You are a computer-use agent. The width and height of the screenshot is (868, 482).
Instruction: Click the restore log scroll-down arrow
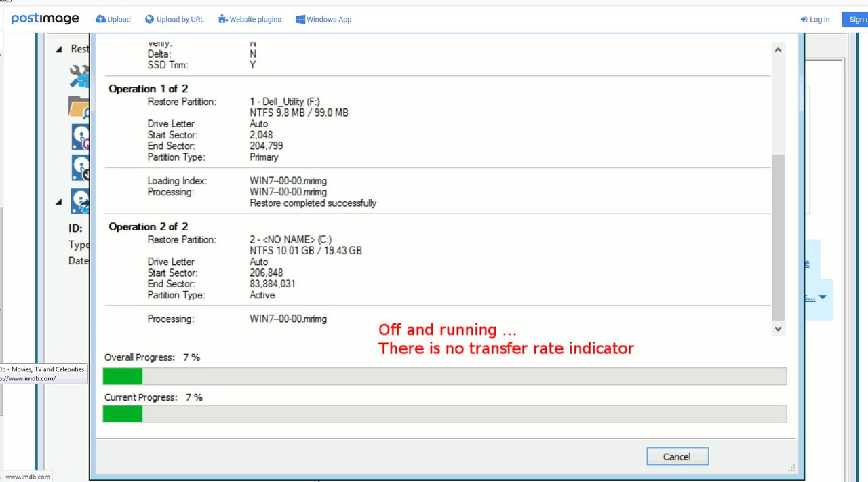point(778,329)
